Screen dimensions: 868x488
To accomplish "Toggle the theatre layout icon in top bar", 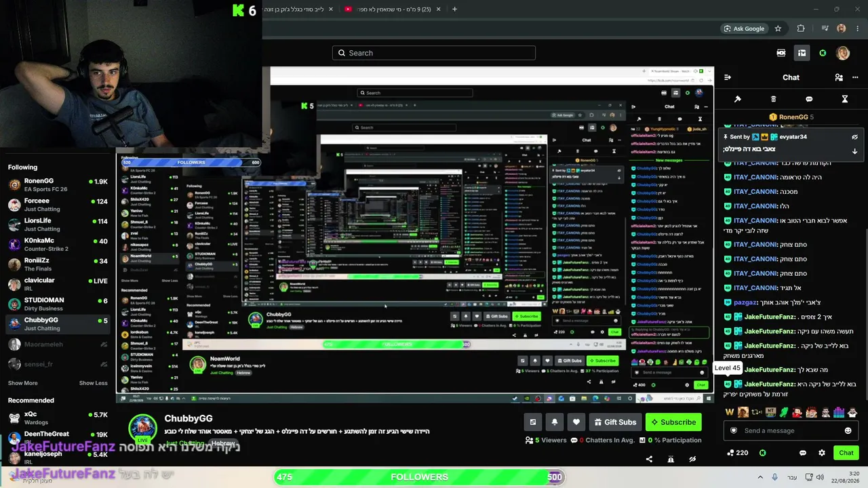I will click(802, 53).
